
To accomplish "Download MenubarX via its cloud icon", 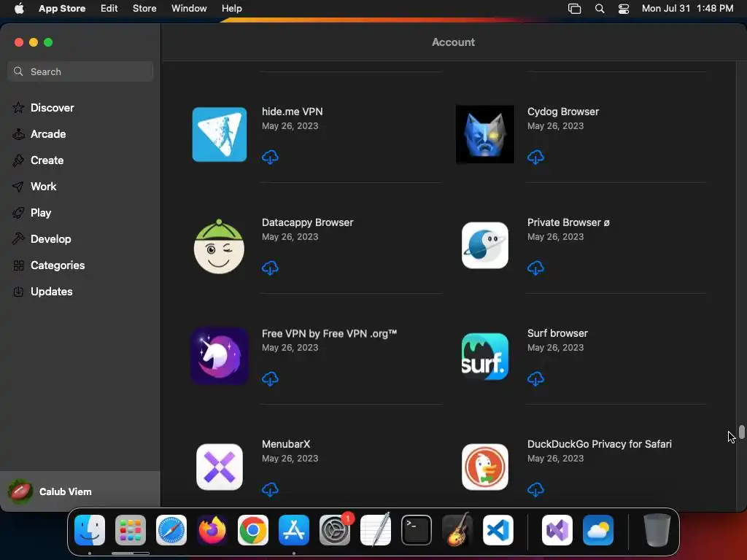I will 270,489.
